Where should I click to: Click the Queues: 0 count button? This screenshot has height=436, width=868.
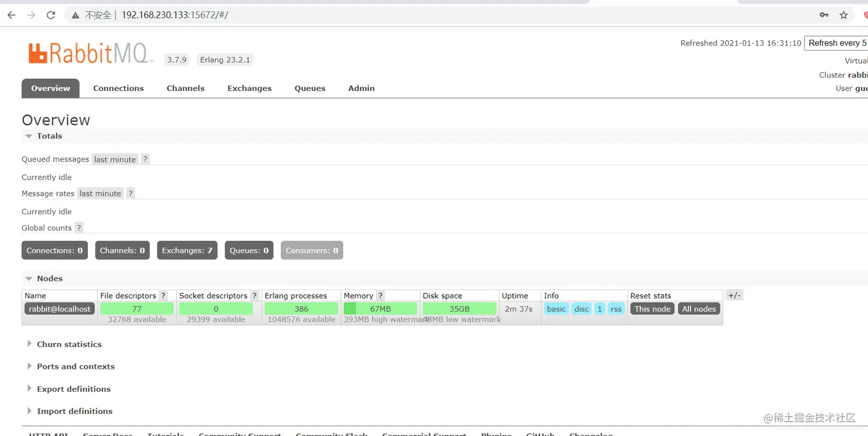[x=249, y=250]
